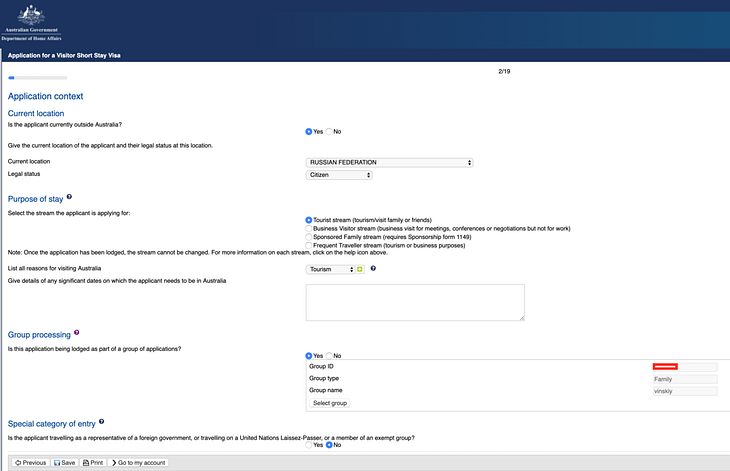The height and width of the screenshot is (471, 730).
Task: Expand the Legal status dropdown
Action: point(339,175)
